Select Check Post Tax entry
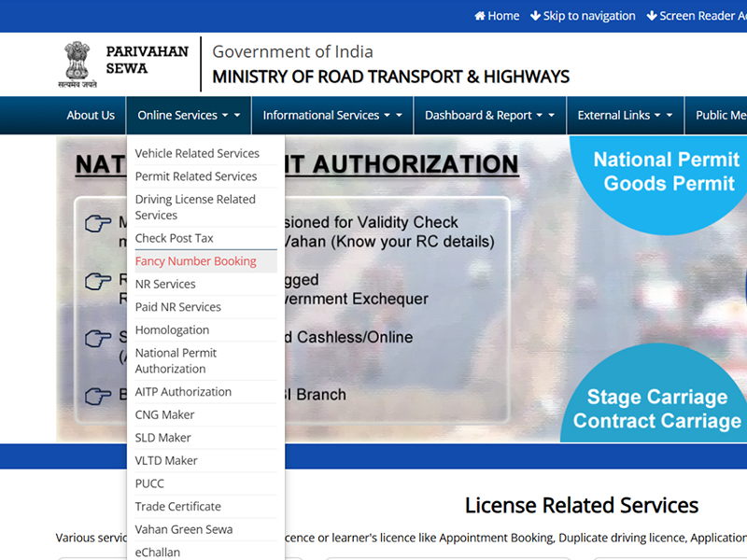Screen dimensions: 747x560 [x=175, y=238]
